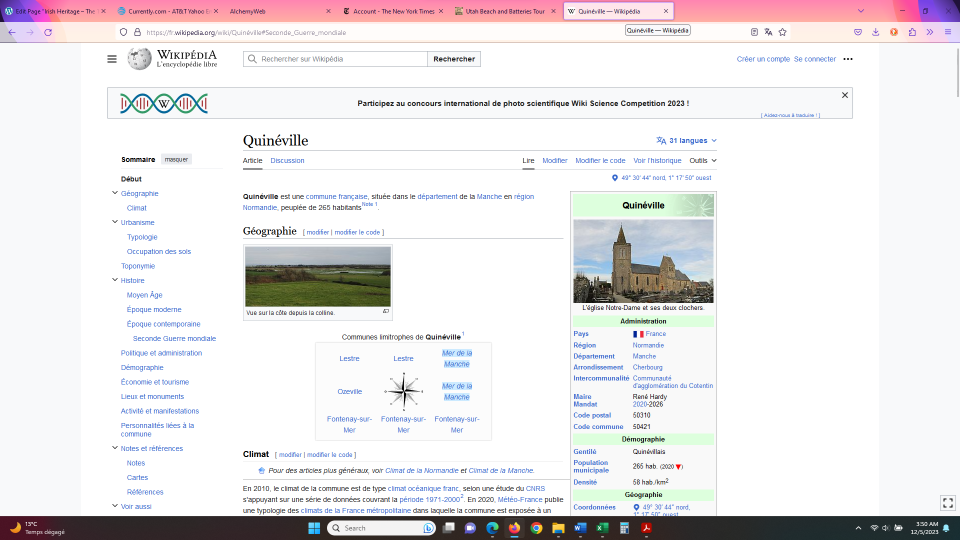Open the Quinéville church infobox photo
This screenshot has height=540, width=960.
pos(643,261)
